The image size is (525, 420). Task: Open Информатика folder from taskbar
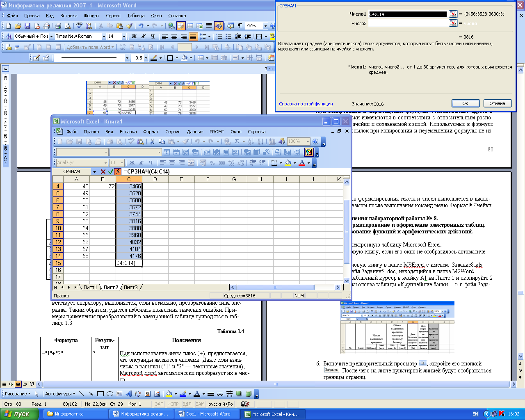click(76, 414)
